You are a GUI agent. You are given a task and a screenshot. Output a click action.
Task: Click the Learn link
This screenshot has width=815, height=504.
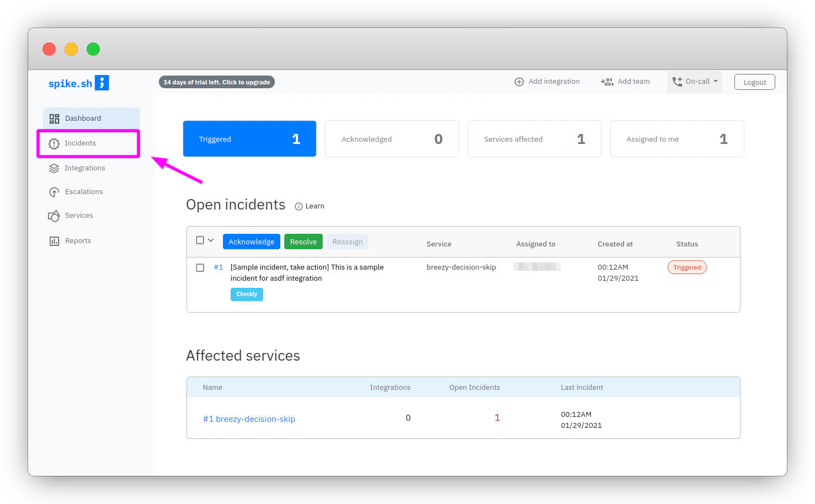coord(315,206)
